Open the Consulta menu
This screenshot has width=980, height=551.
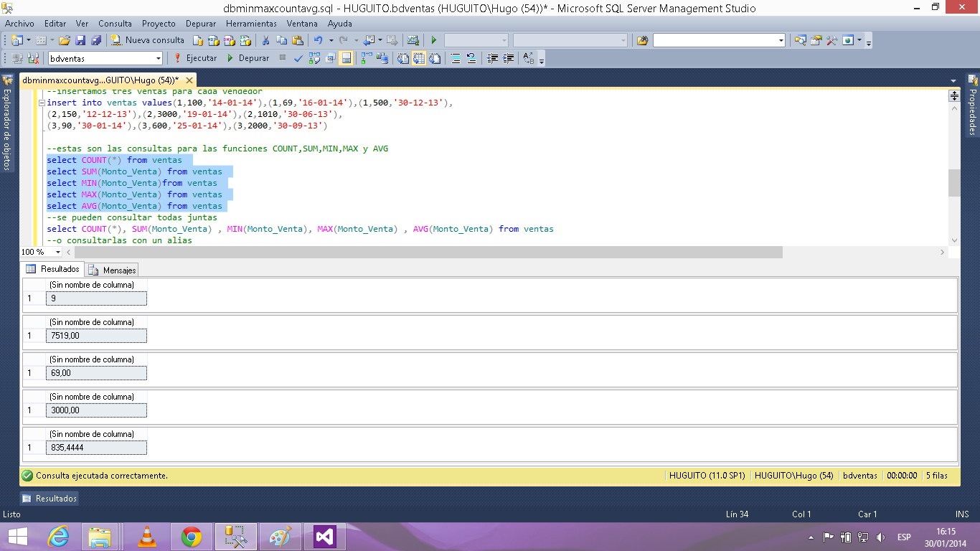tap(116, 24)
